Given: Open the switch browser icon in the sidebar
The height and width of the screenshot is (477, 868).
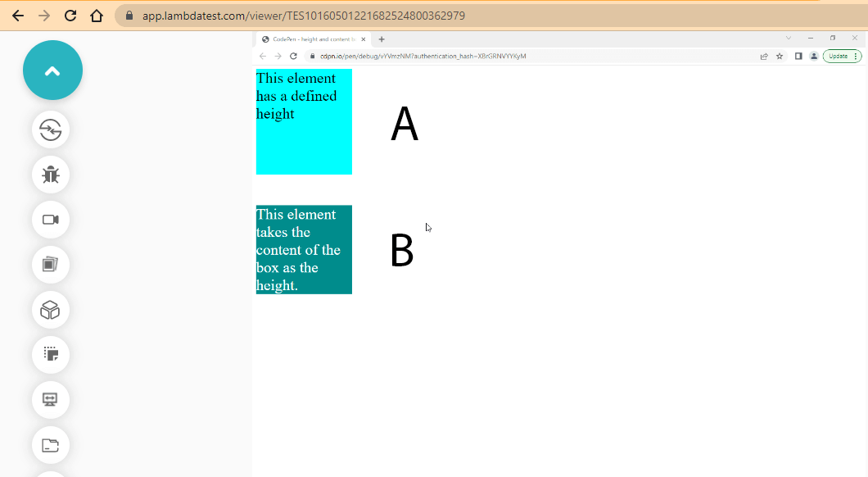Looking at the screenshot, I should click(x=51, y=130).
